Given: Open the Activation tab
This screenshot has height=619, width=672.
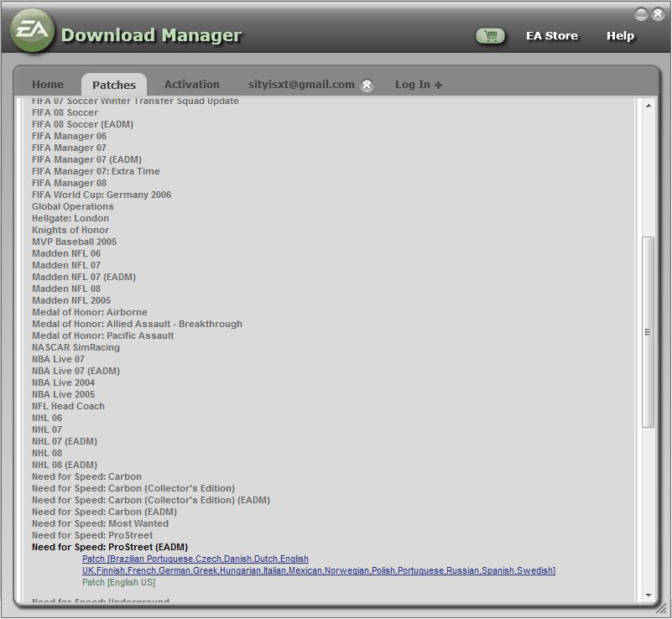Looking at the screenshot, I should tap(191, 85).
